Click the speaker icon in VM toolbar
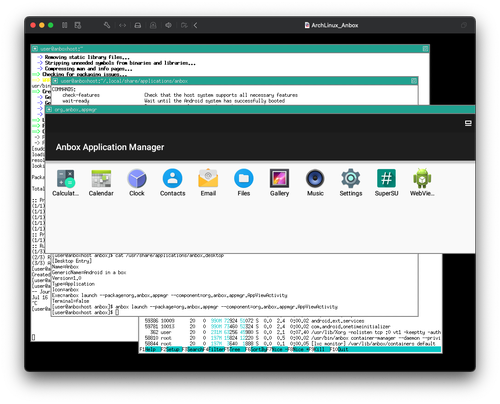The width and height of the screenshot is (500, 404). tap(168, 25)
